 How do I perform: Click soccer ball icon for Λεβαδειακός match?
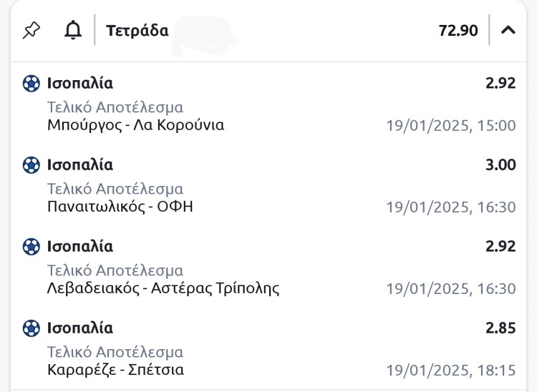point(31,247)
